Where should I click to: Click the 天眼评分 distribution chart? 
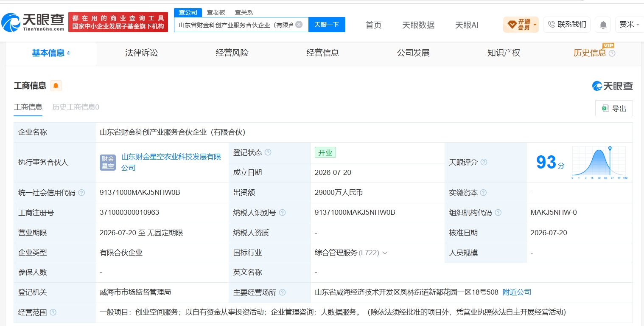pyautogui.click(x=599, y=162)
